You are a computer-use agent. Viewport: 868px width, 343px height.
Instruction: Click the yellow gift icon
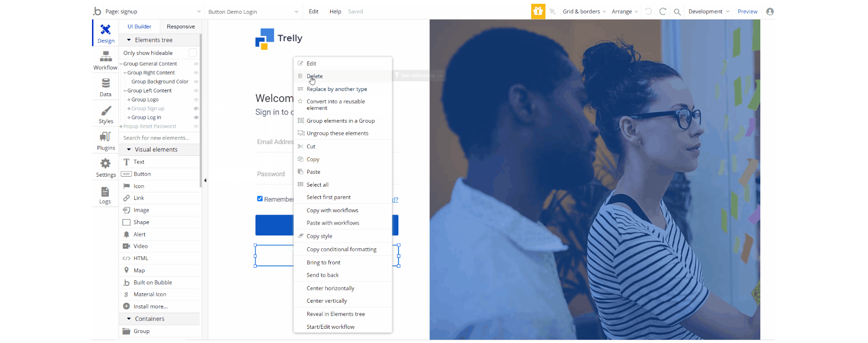pyautogui.click(x=538, y=11)
